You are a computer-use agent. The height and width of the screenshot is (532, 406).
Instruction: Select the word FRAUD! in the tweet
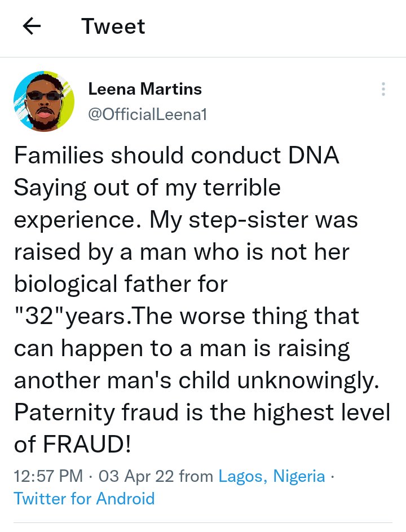87,444
